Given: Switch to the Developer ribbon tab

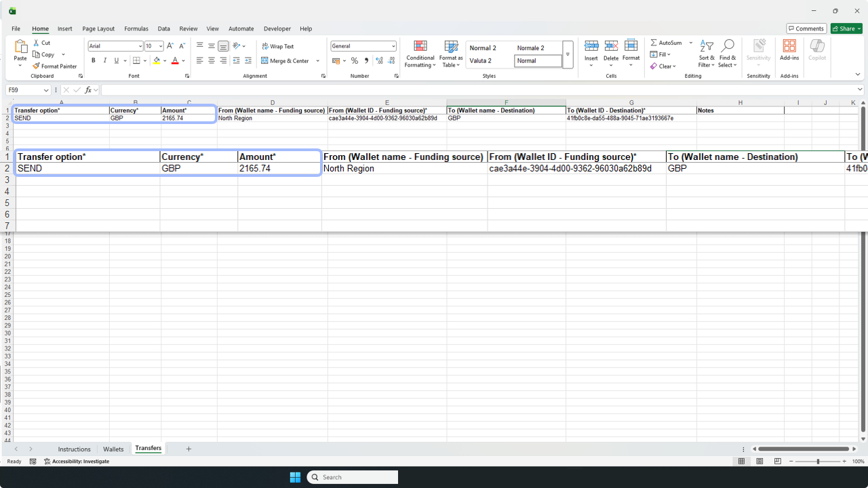Looking at the screenshot, I should pos(277,28).
